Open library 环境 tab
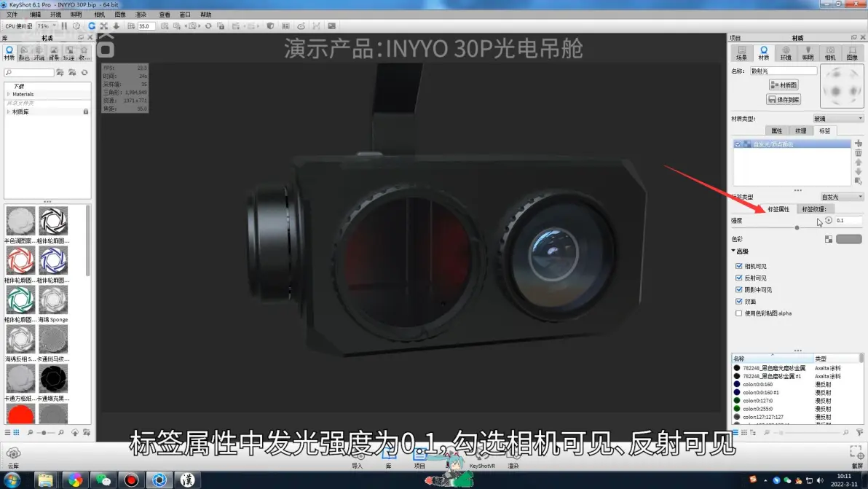 (x=39, y=52)
